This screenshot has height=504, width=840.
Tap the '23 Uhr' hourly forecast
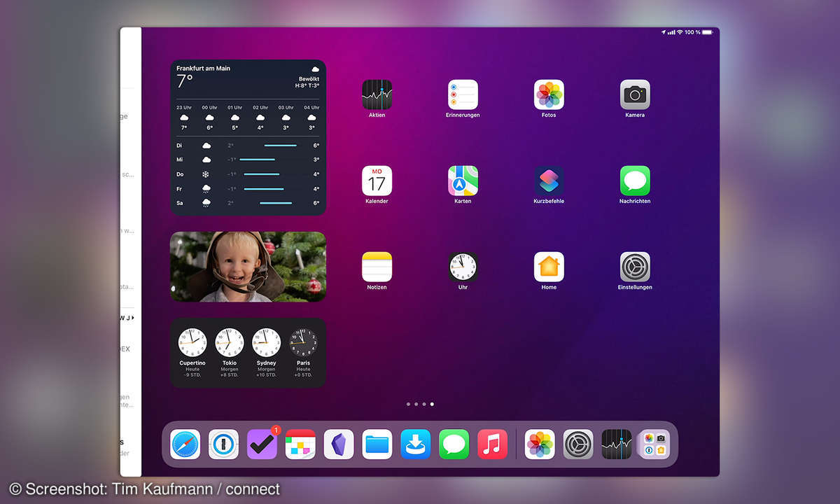point(184,118)
